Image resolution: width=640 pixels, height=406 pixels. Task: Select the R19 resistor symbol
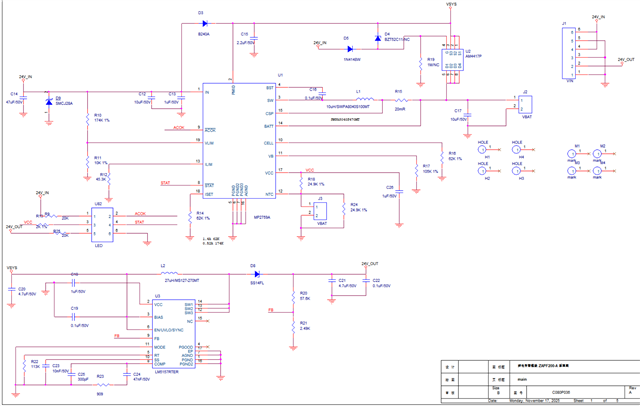click(x=420, y=63)
